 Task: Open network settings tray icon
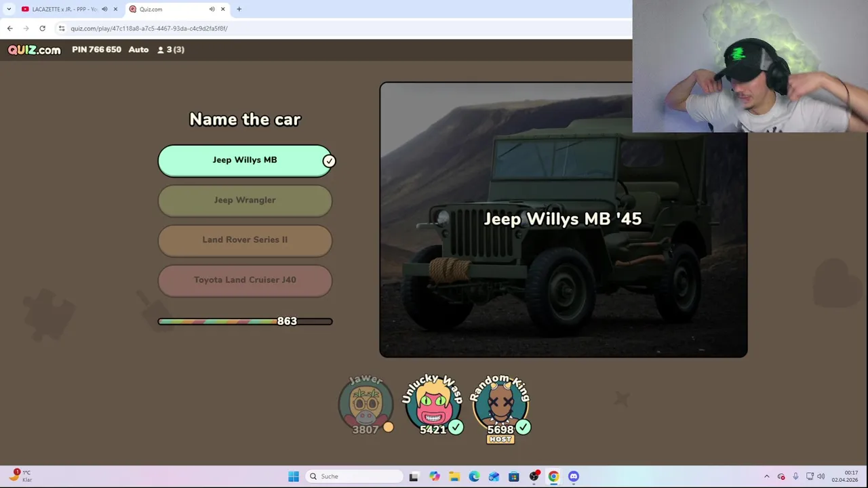coord(810,476)
